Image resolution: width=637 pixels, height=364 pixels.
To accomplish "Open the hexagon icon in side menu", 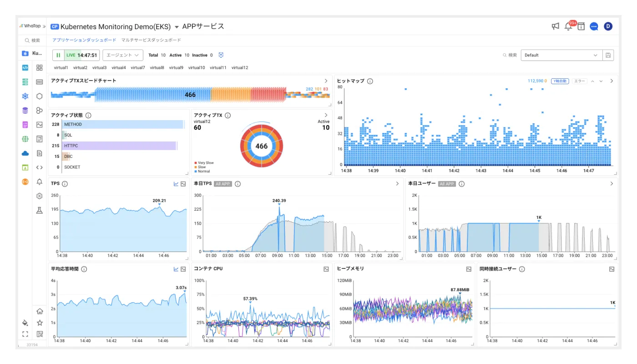I will [40, 96].
